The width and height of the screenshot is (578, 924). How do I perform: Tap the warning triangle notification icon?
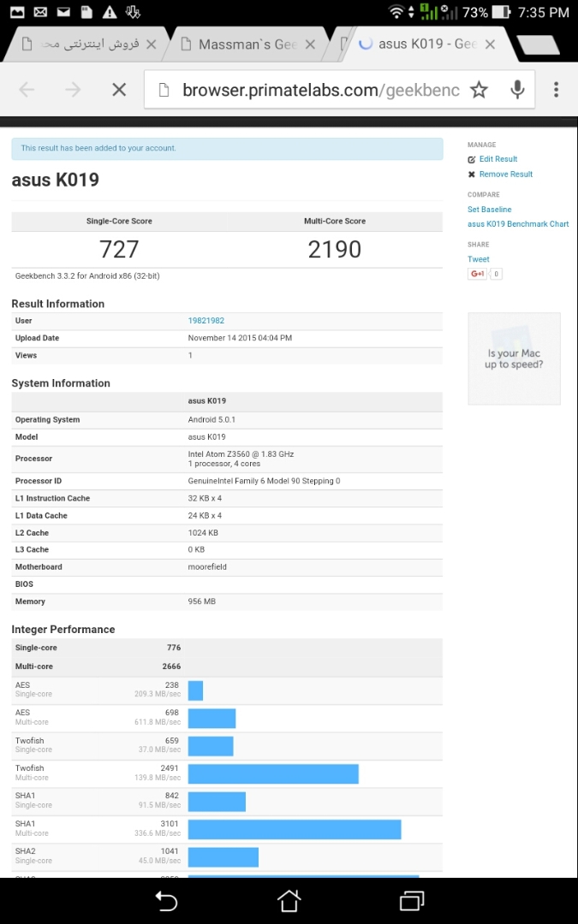[109, 12]
